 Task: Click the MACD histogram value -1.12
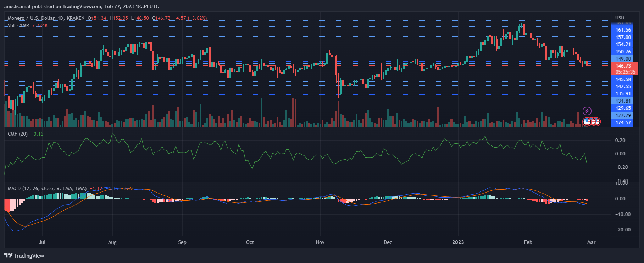96,188
